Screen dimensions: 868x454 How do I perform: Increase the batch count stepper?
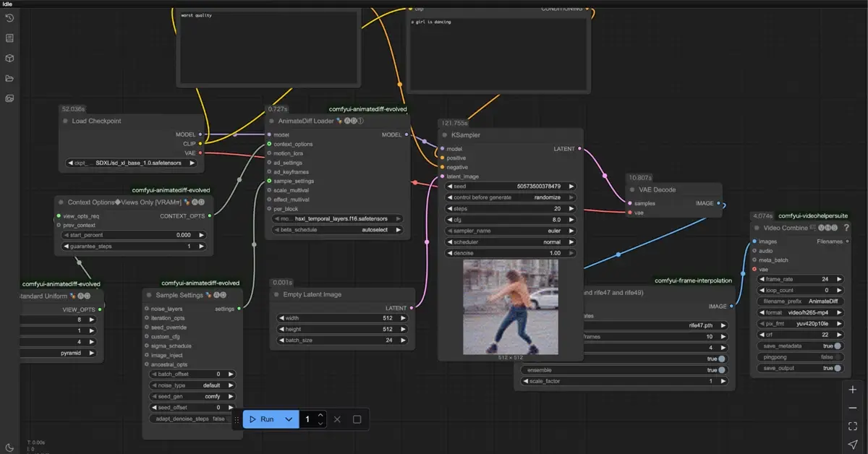click(320, 415)
